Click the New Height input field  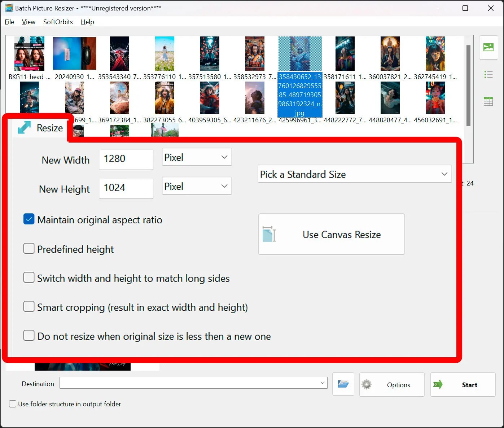coord(126,188)
